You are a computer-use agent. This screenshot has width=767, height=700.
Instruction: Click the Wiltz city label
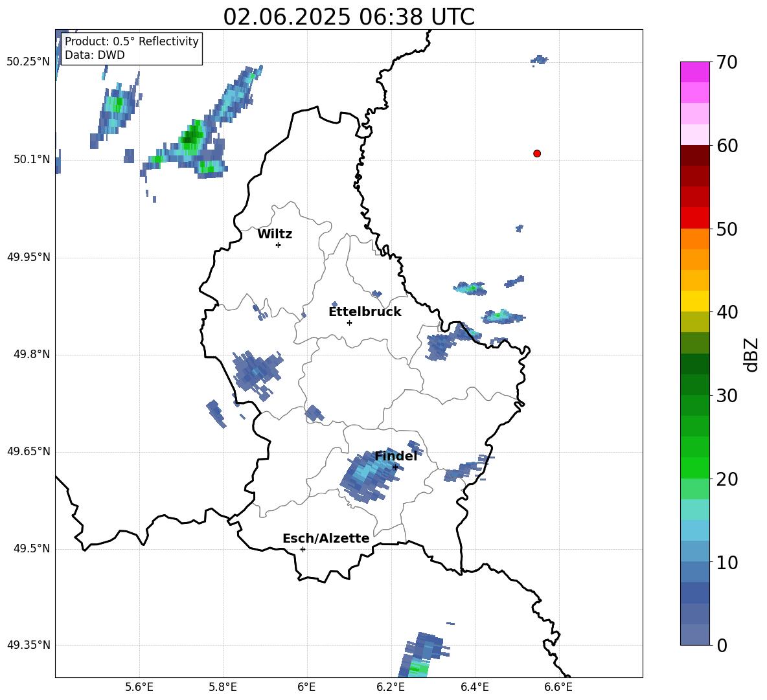point(275,234)
